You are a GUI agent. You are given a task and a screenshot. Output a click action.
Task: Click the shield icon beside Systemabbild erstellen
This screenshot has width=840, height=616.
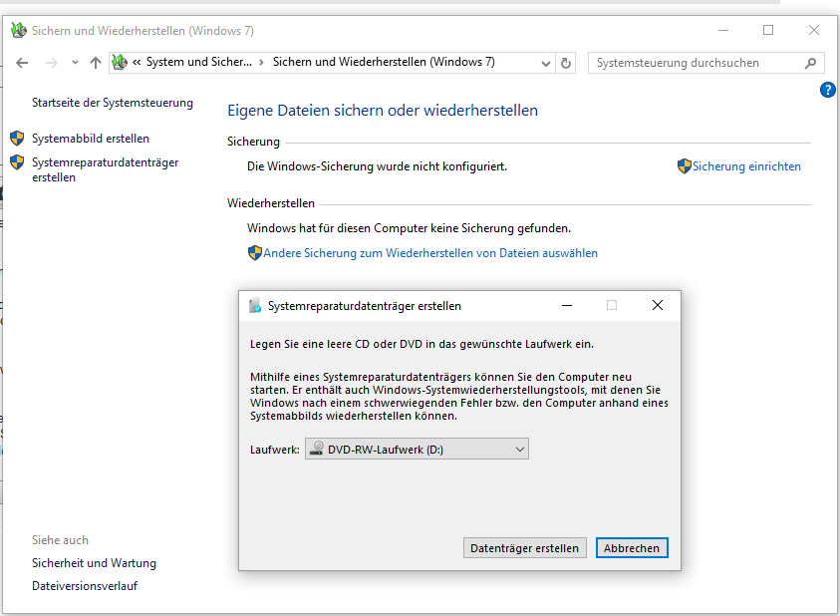tap(17, 139)
